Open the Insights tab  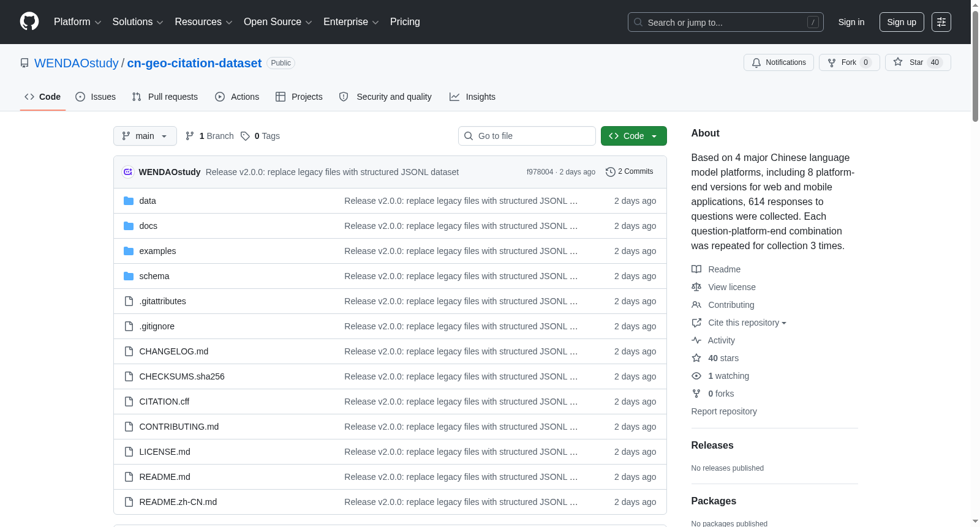(x=472, y=97)
